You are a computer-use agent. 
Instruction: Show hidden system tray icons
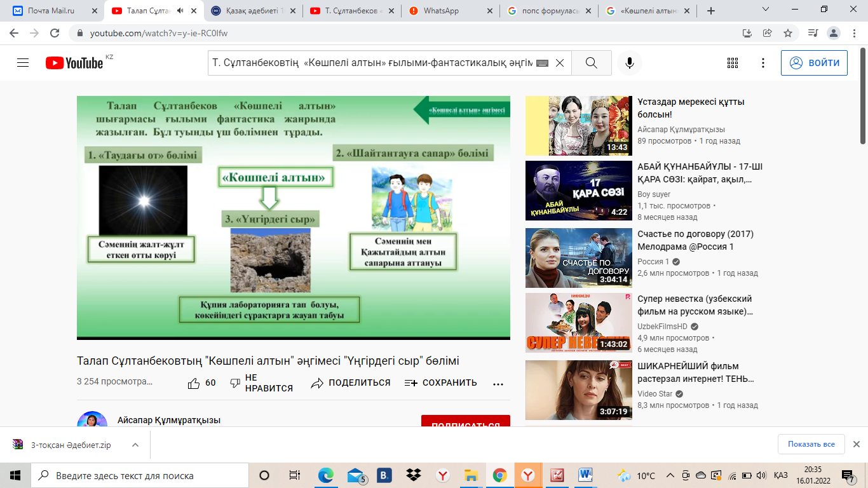pos(670,475)
